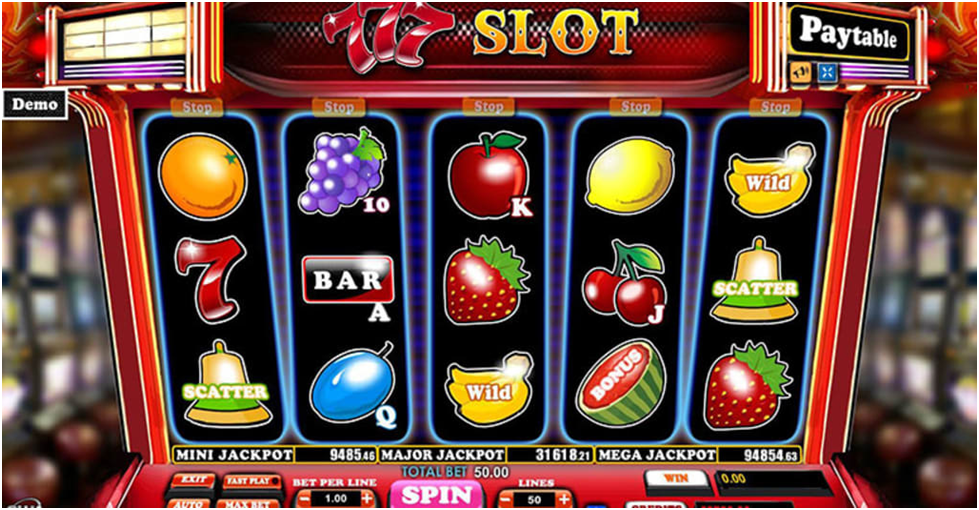
Task: Click the Max Bet button
Action: 248,503
